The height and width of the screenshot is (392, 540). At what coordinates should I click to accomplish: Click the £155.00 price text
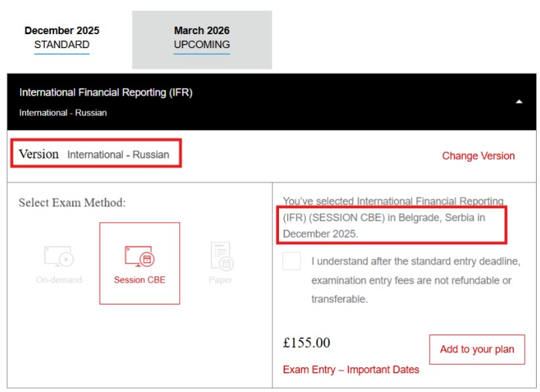click(x=306, y=343)
